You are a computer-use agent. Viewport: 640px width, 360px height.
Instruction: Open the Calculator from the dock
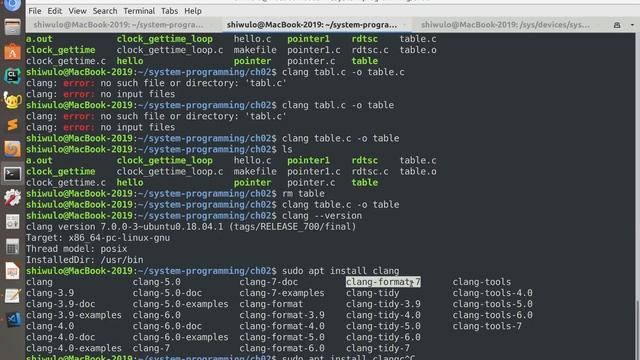[x=12, y=247]
